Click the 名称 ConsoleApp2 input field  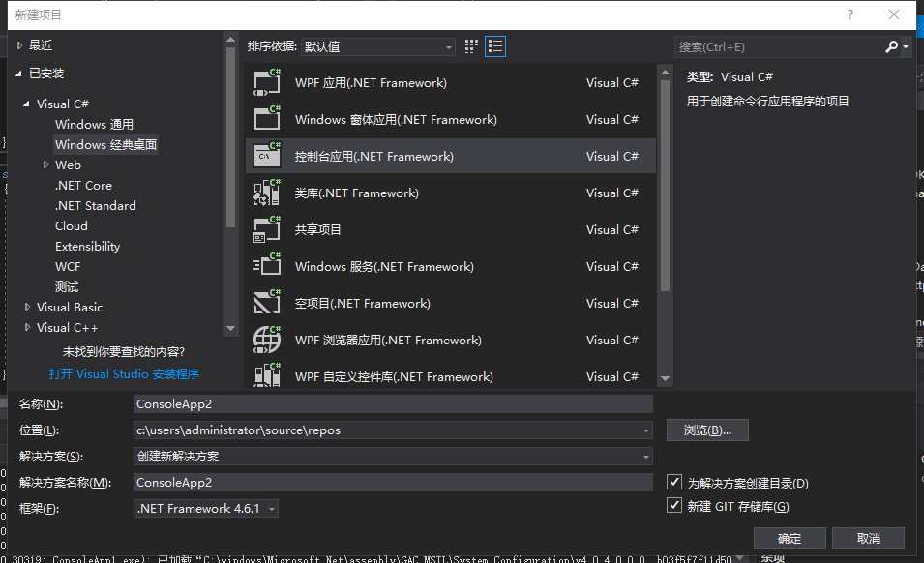tap(393, 404)
